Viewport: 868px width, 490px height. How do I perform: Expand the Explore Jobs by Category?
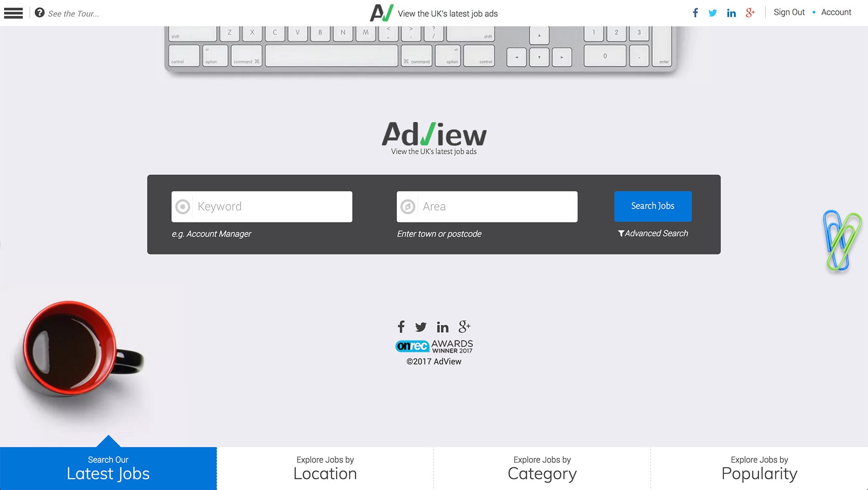point(542,469)
